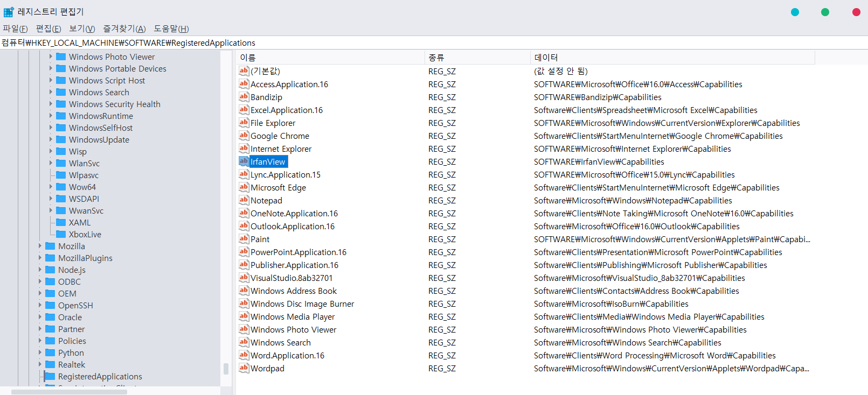Sort by the 이름 column header
Image resolution: width=868 pixels, height=395 pixels.
coord(330,57)
